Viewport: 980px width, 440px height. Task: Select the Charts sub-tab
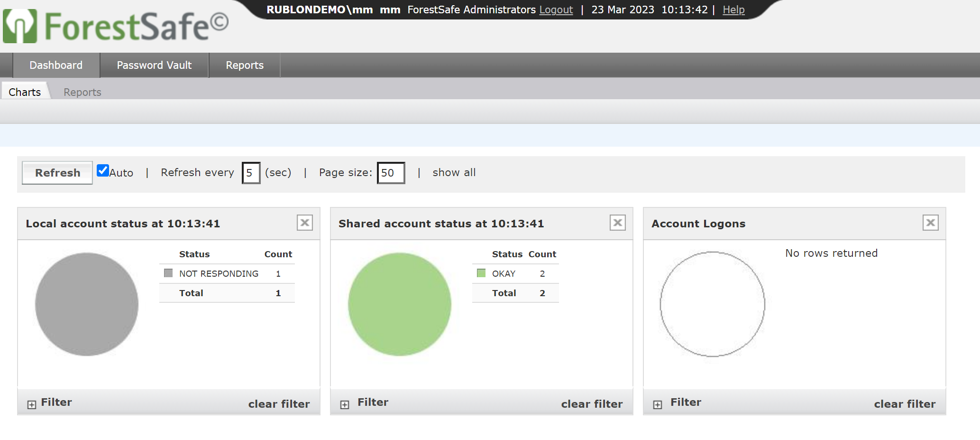coord(25,92)
